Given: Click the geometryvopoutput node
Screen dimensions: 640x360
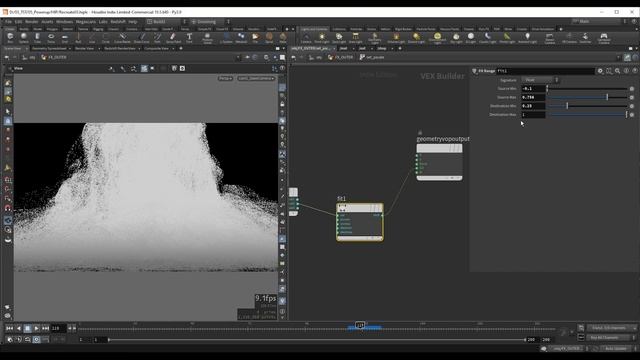Looking at the screenshot, I should point(439,162).
